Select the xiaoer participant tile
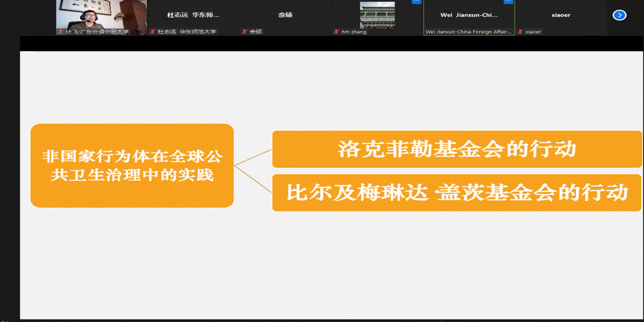 click(x=561, y=15)
